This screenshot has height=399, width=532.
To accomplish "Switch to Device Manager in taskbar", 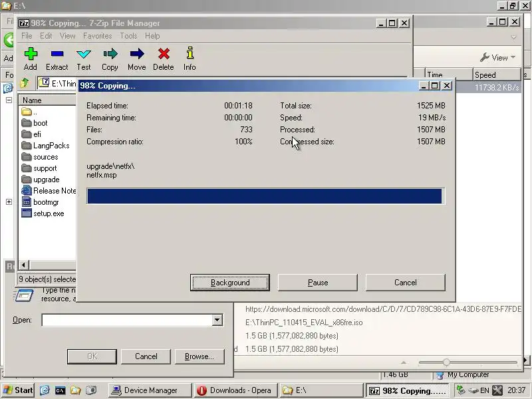I will [149, 390].
